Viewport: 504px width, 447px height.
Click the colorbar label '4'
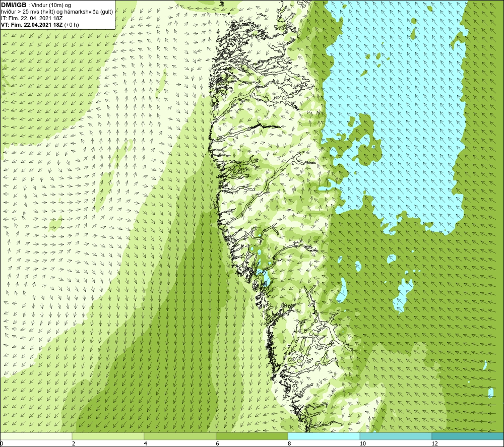[x=146, y=443]
